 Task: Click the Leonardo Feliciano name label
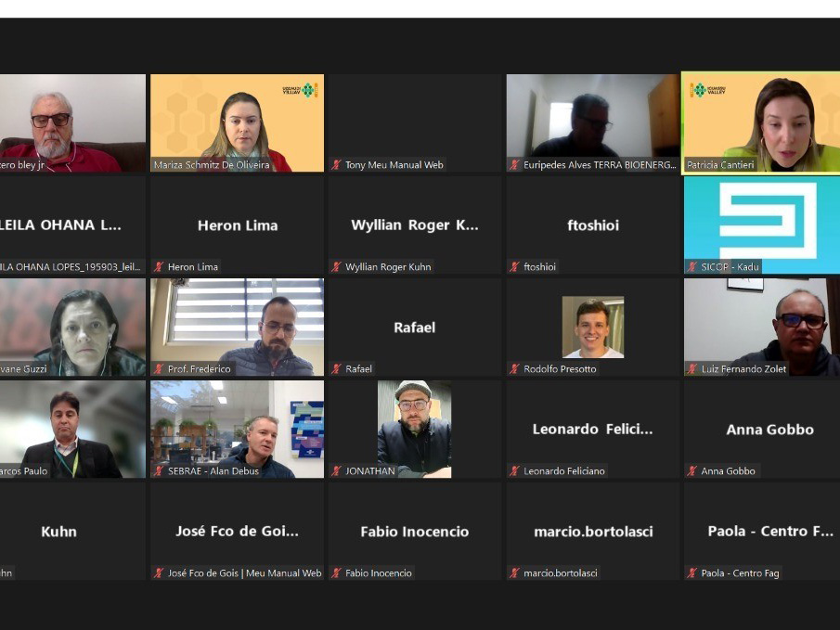564,471
